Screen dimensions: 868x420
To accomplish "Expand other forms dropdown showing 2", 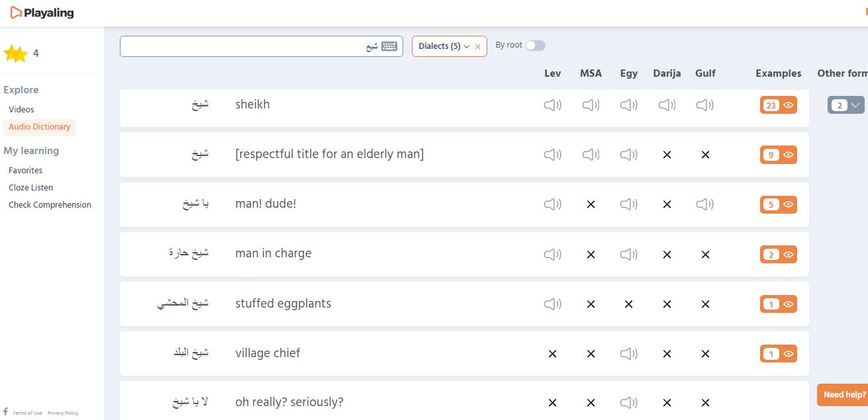I will coord(845,105).
